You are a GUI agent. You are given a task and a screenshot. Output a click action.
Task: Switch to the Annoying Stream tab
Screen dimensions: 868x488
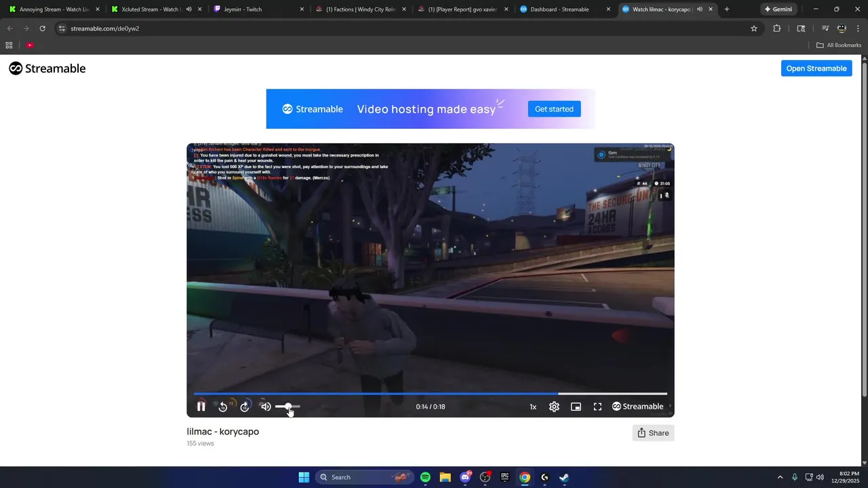click(x=54, y=9)
